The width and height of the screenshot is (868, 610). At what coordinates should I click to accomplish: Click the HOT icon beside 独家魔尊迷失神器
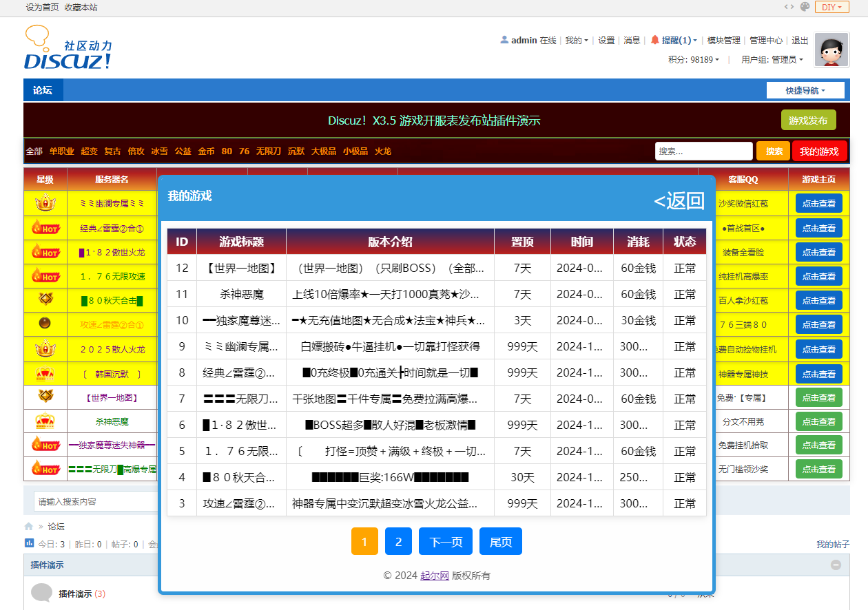pos(45,445)
